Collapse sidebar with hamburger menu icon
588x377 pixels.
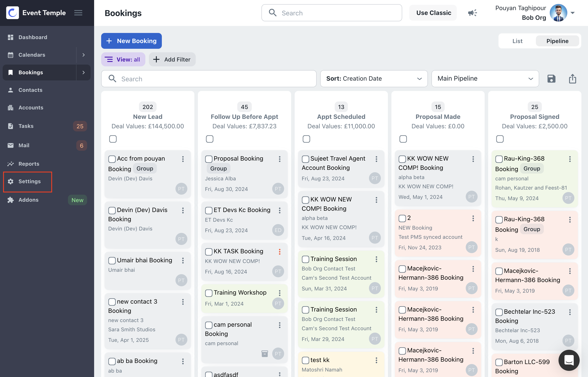[79, 13]
